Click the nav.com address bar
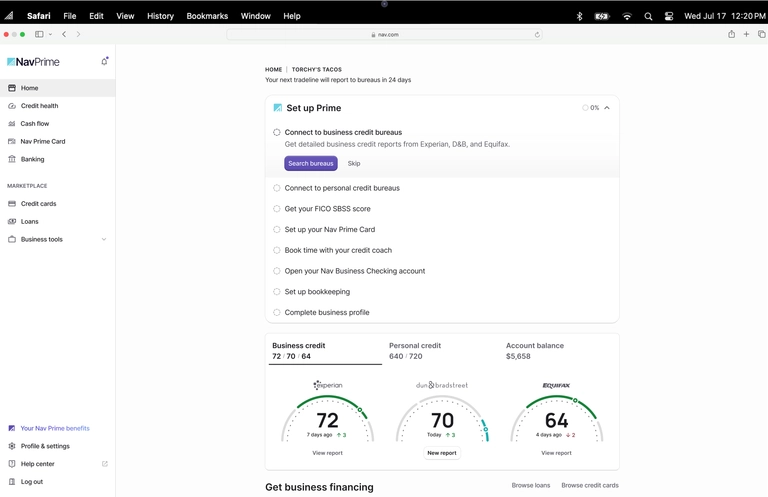The height and width of the screenshot is (497, 768). coord(384,35)
